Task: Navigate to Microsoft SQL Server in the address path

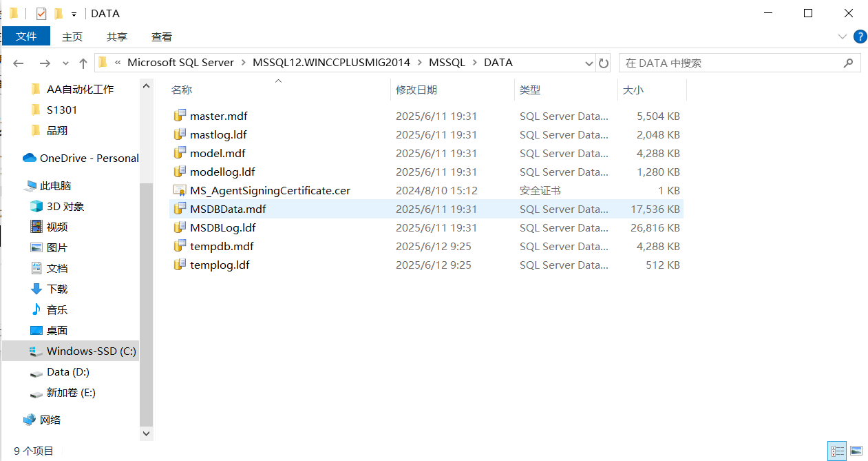Action: 181,63
